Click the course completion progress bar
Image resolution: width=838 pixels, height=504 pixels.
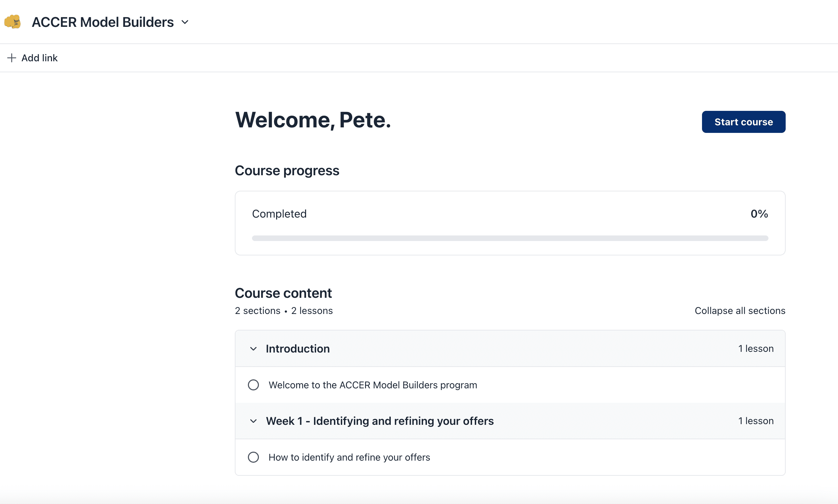tap(510, 238)
